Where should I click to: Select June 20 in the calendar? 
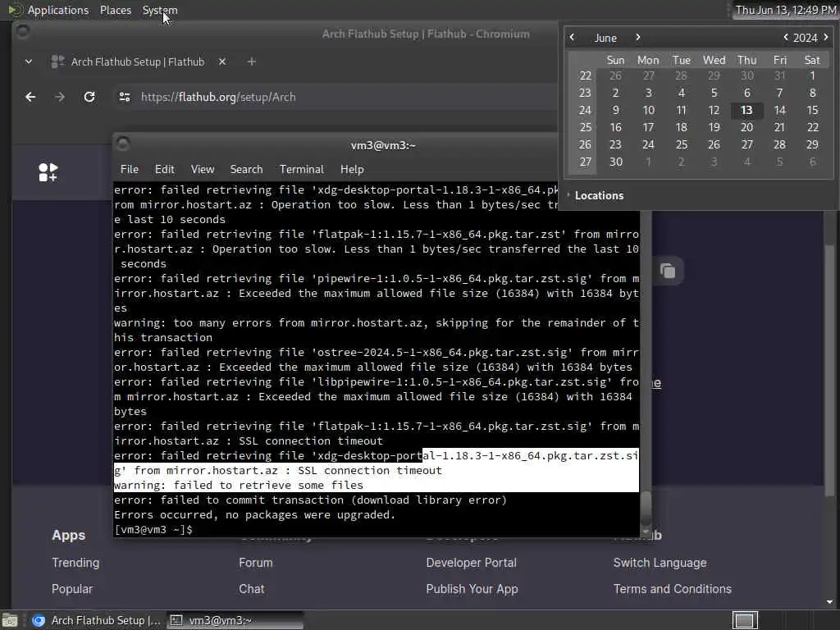746,127
